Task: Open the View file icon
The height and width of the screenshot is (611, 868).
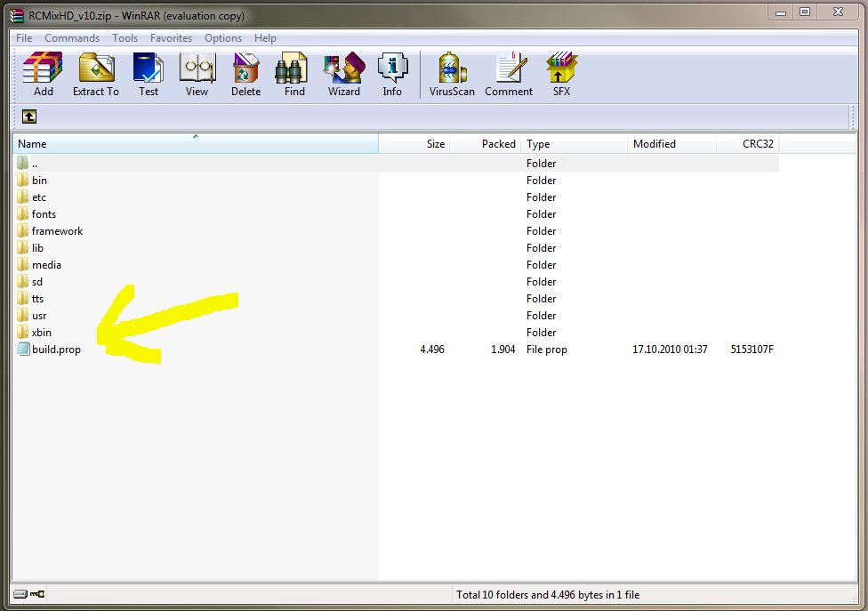Action: point(197,68)
